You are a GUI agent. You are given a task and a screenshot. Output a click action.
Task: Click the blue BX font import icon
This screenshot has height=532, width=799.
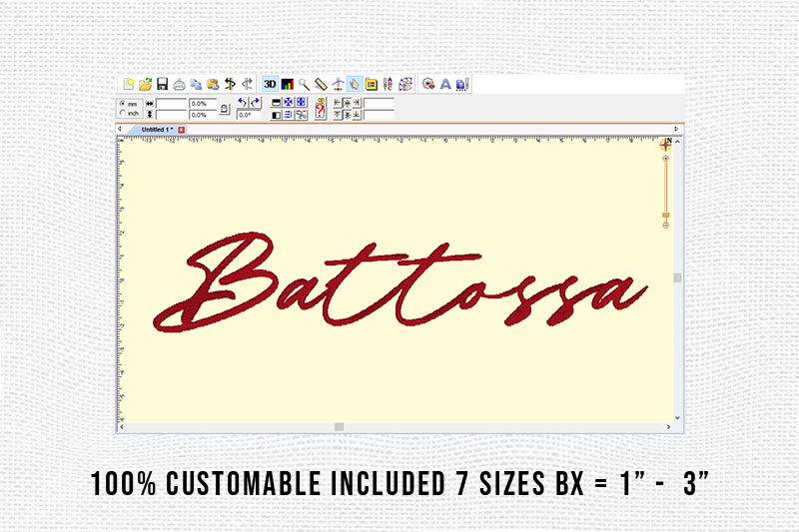click(462, 84)
